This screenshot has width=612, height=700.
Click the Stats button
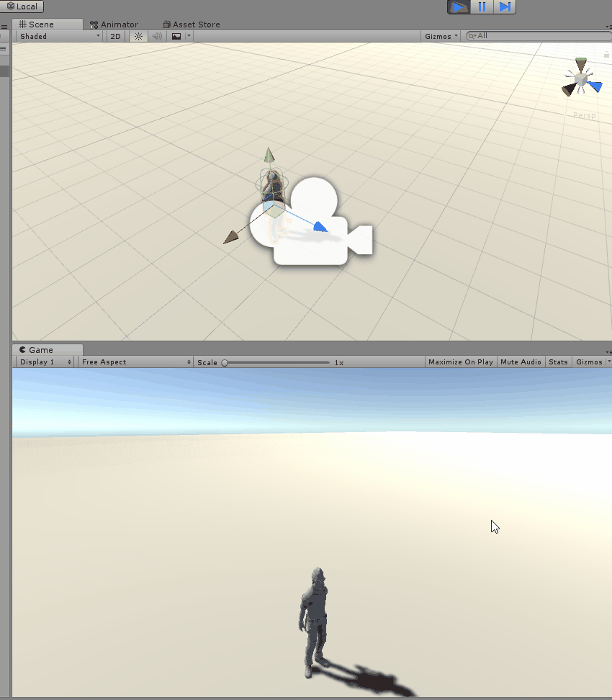(558, 362)
